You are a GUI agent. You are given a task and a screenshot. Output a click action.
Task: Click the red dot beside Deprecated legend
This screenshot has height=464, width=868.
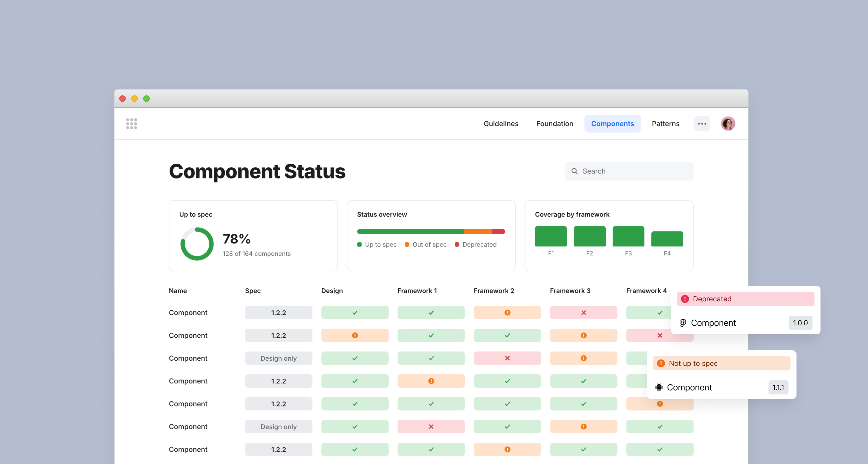click(x=456, y=245)
